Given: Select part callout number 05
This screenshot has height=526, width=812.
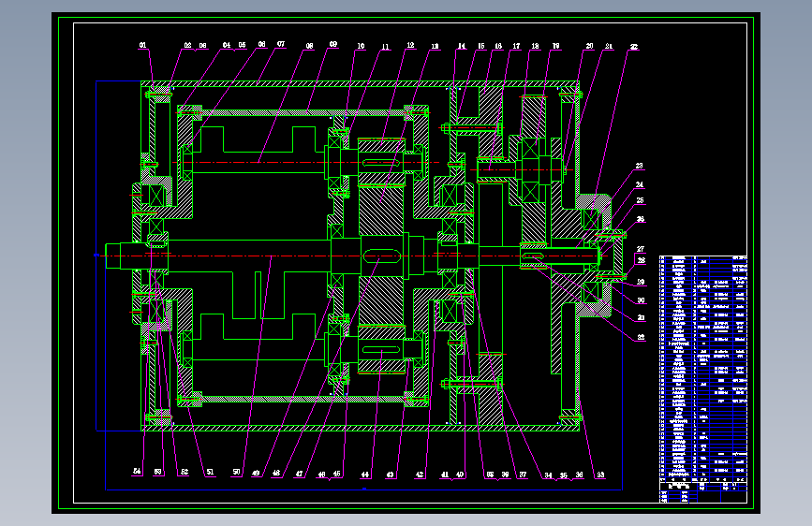Looking at the screenshot, I should [242, 45].
